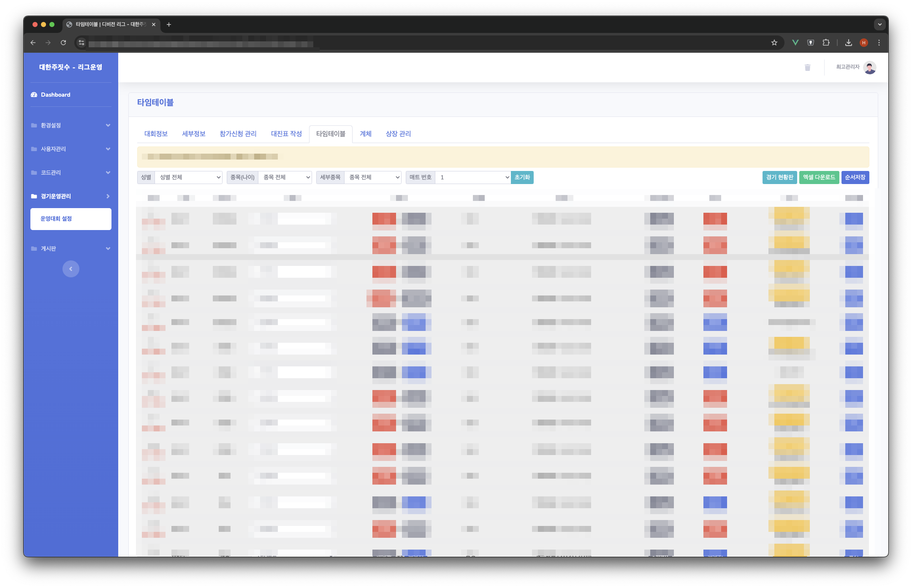
Task: Switch to the 상장 관리 tab
Action: point(398,134)
